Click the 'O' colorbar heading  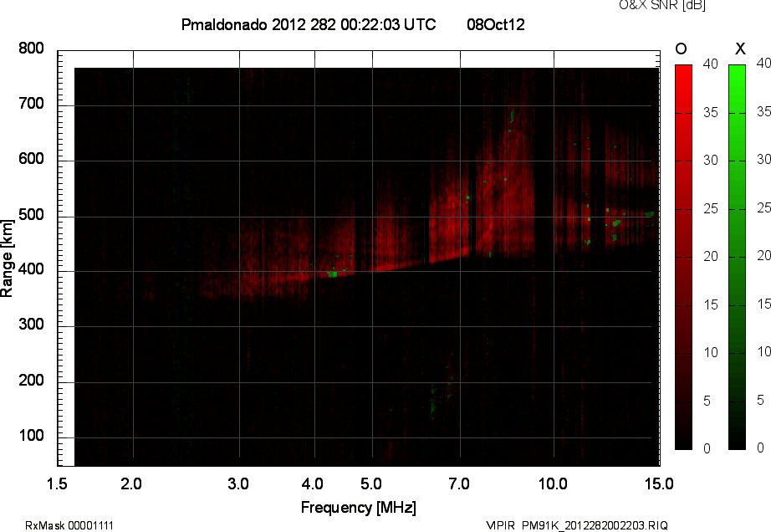click(681, 49)
